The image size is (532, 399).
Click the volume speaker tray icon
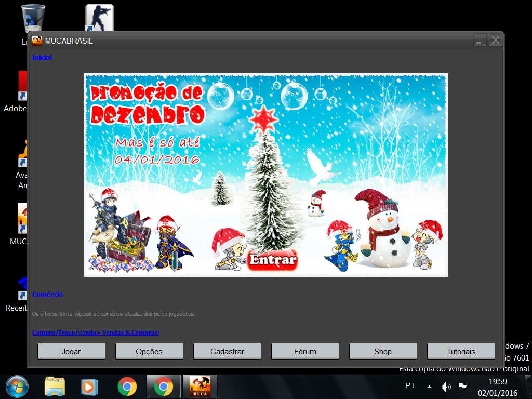446,387
